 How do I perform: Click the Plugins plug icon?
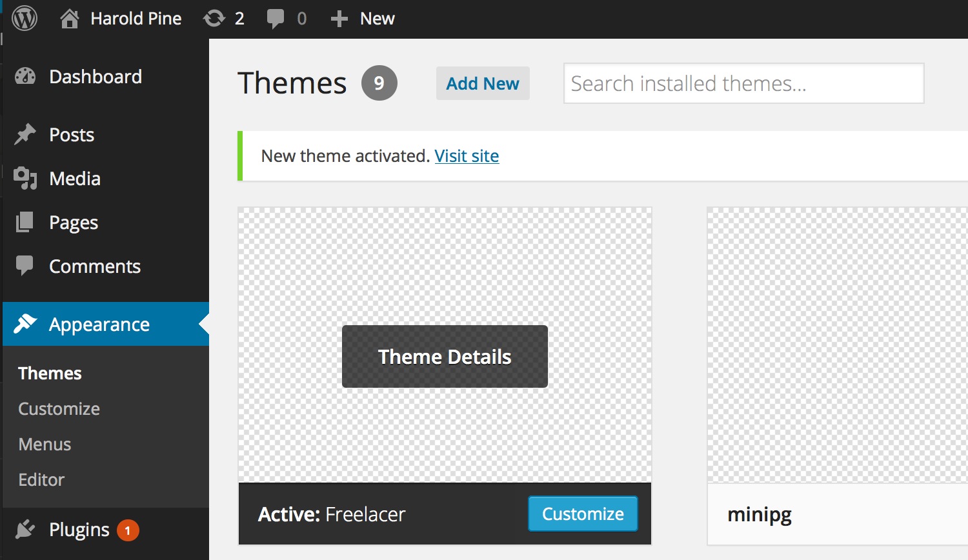[x=25, y=530]
